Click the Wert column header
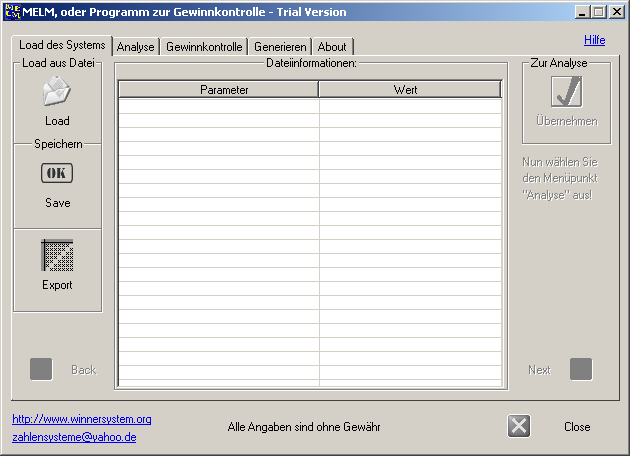The width and height of the screenshot is (630, 456). [410, 89]
